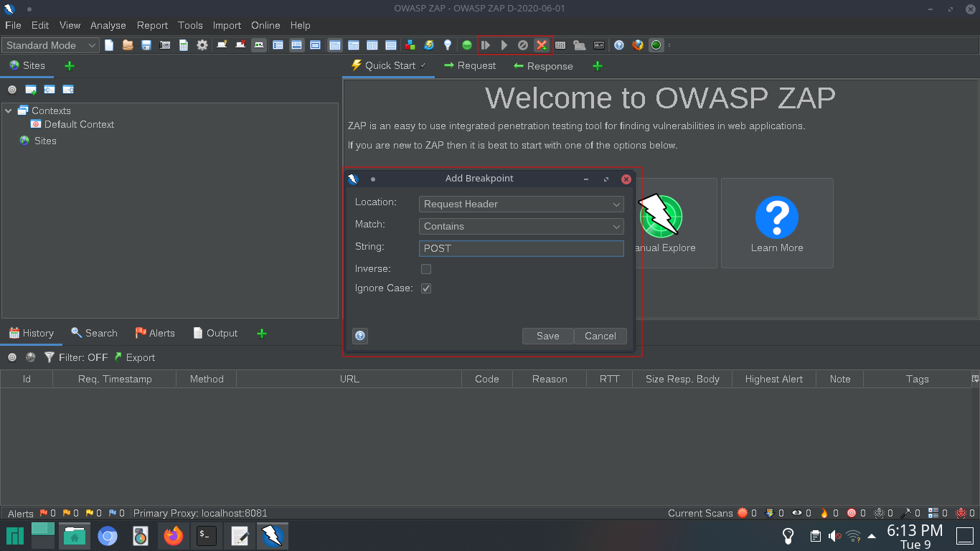Click the Export Context icon in Sites panel

click(x=68, y=90)
